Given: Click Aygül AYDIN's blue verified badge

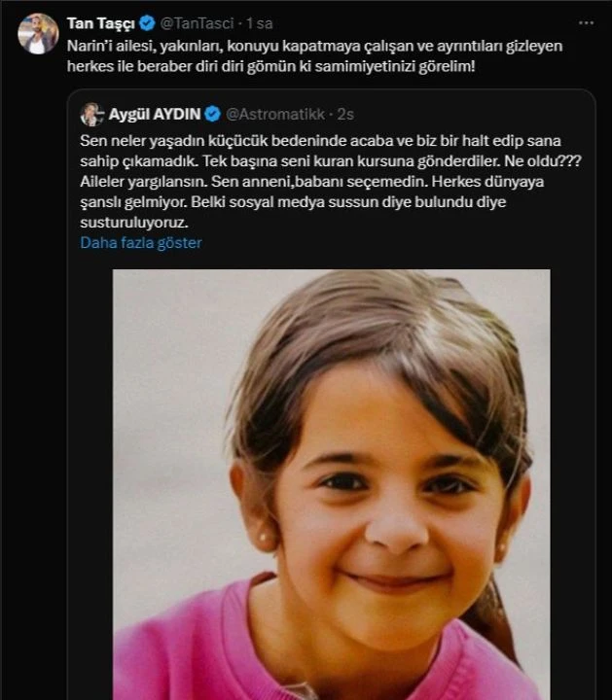Looking at the screenshot, I should click(214, 115).
